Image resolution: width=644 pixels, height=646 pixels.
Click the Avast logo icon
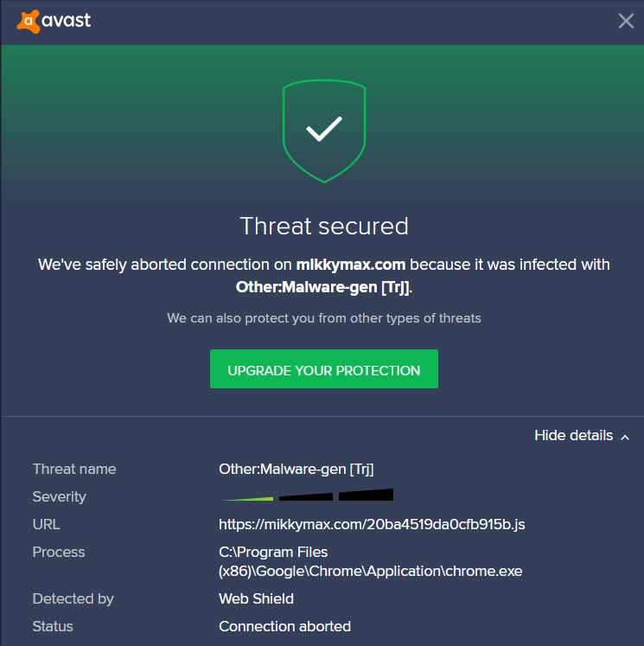click(29, 21)
